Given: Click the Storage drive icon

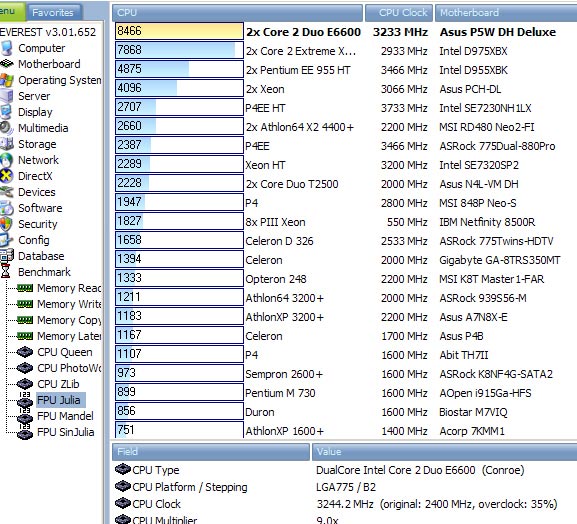Looking at the screenshot, I should coord(6,144).
